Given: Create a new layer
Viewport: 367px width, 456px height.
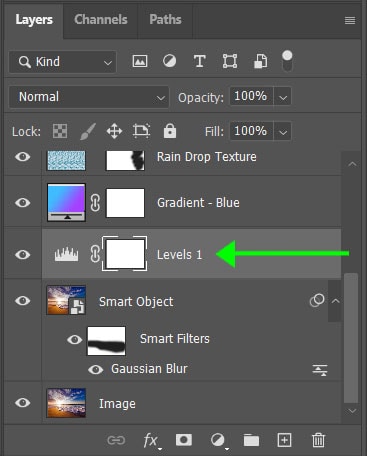Looking at the screenshot, I should click(x=284, y=440).
